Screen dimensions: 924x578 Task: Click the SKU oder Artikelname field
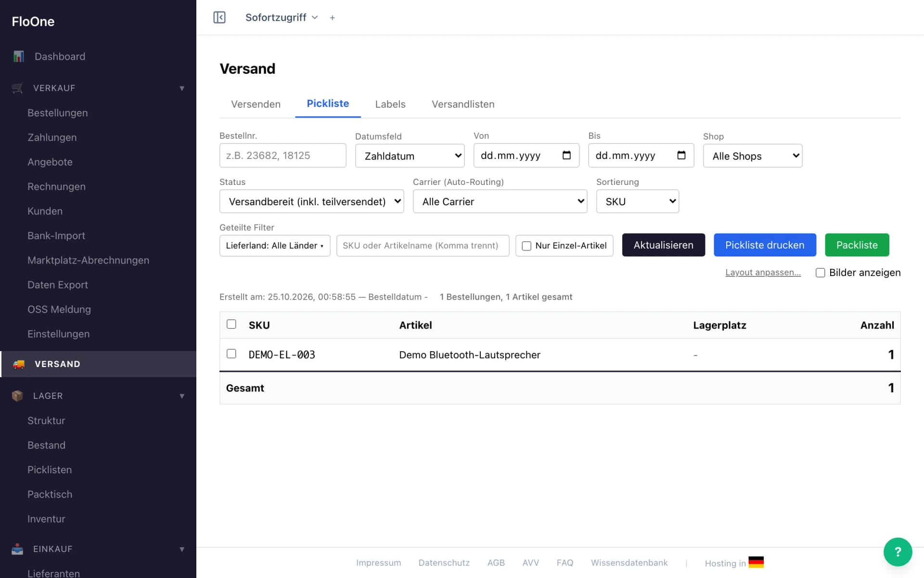(423, 246)
